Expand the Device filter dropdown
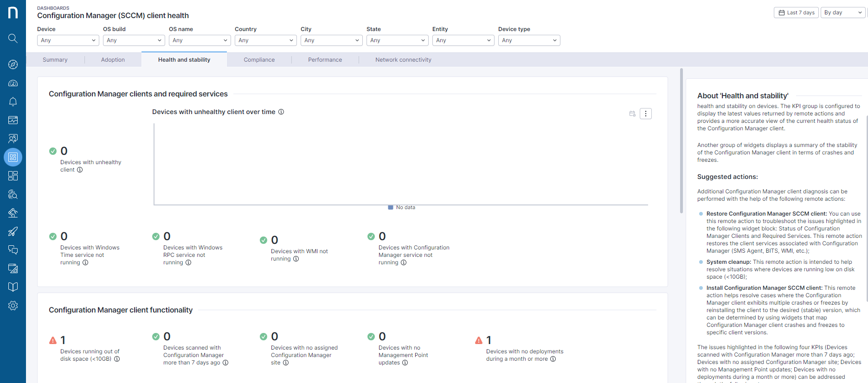Image resolution: width=868 pixels, height=383 pixels. (x=68, y=40)
